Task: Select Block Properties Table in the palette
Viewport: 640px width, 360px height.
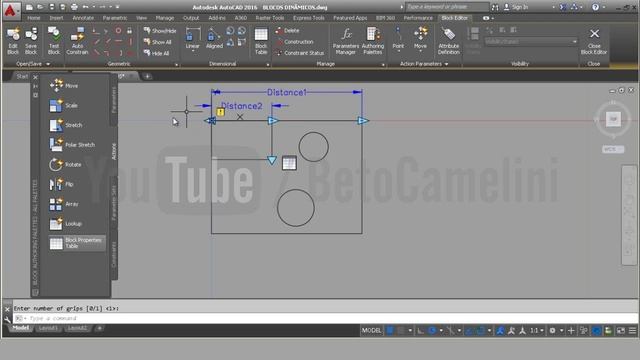Action: tap(77, 243)
